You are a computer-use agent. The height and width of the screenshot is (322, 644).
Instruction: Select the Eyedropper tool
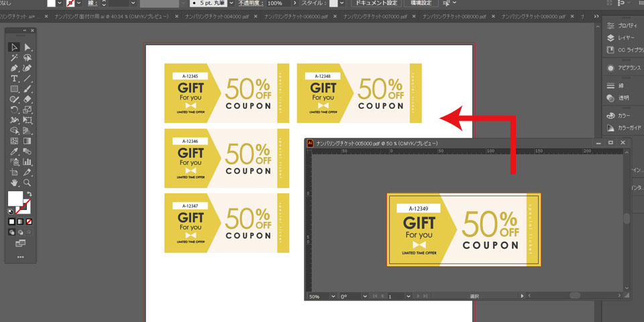click(x=14, y=152)
